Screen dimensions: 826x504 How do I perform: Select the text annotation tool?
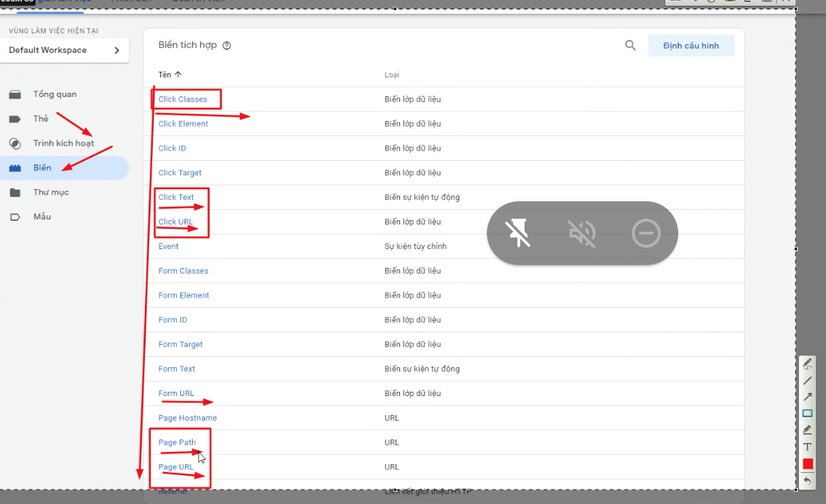tap(807, 447)
